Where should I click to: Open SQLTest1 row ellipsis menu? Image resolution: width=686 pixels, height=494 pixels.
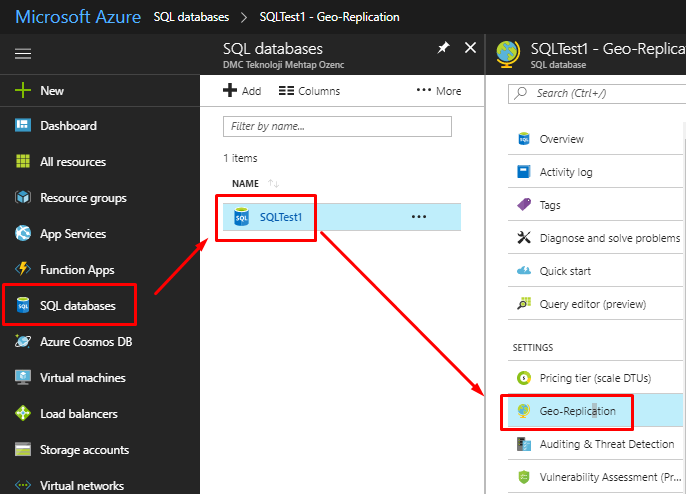(x=419, y=217)
